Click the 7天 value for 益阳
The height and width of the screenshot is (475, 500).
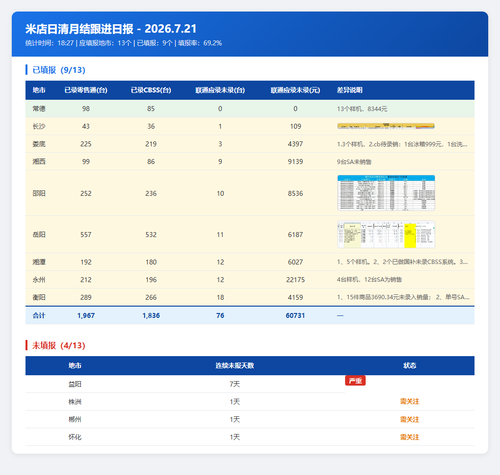coord(235,384)
